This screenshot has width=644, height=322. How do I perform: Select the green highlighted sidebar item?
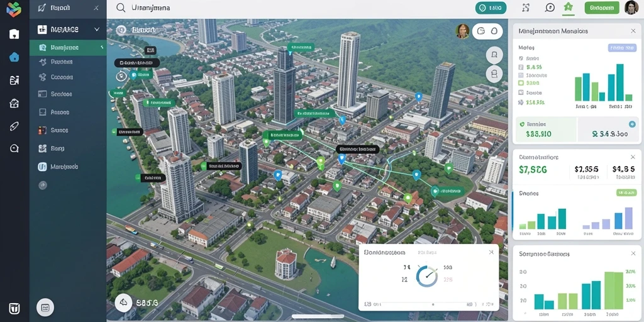[x=68, y=48]
